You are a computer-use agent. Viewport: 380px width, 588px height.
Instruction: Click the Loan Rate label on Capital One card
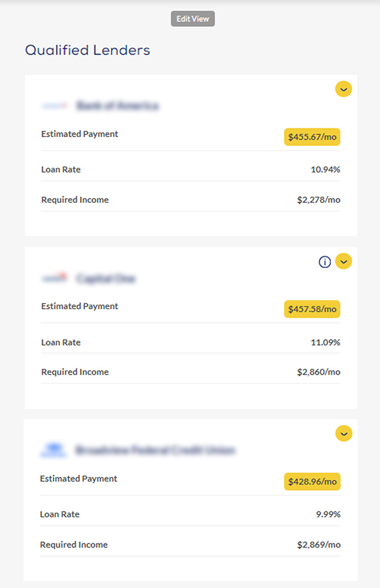(x=61, y=342)
